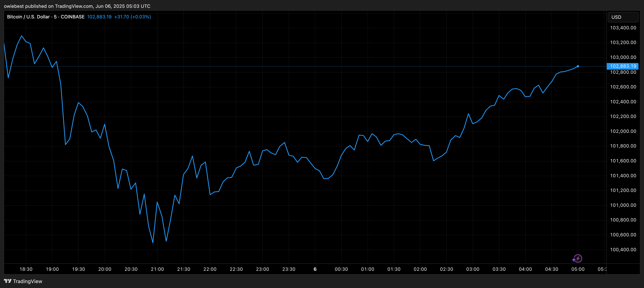Viewport: 644px width, 288px height.
Task: Click the 19:30 time axis label
Action: (x=79, y=269)
